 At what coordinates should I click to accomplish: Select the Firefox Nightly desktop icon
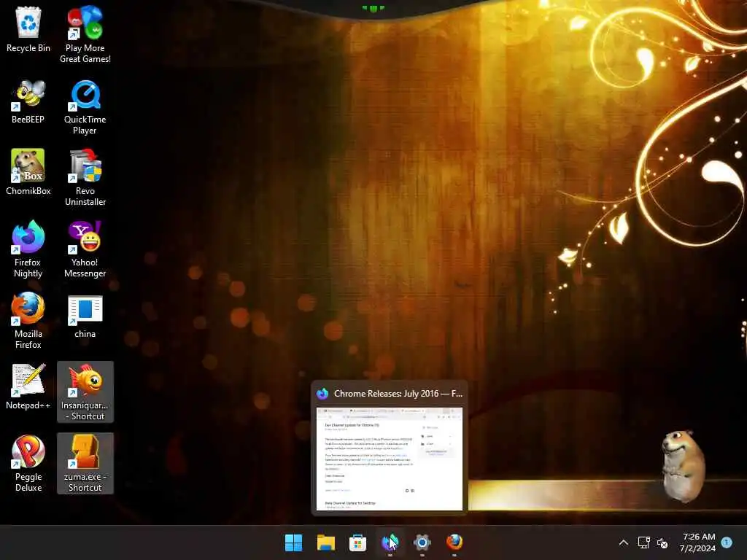(x=28, y=249)
